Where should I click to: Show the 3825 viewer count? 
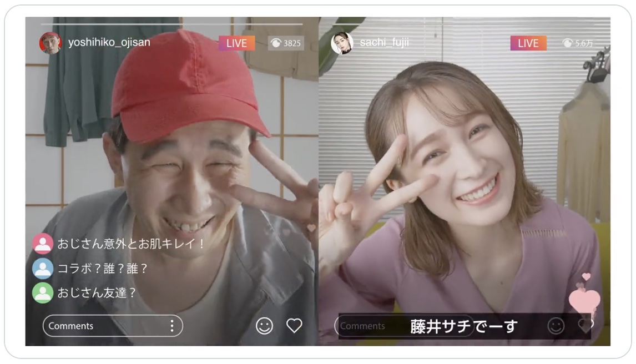pos(286,43)
